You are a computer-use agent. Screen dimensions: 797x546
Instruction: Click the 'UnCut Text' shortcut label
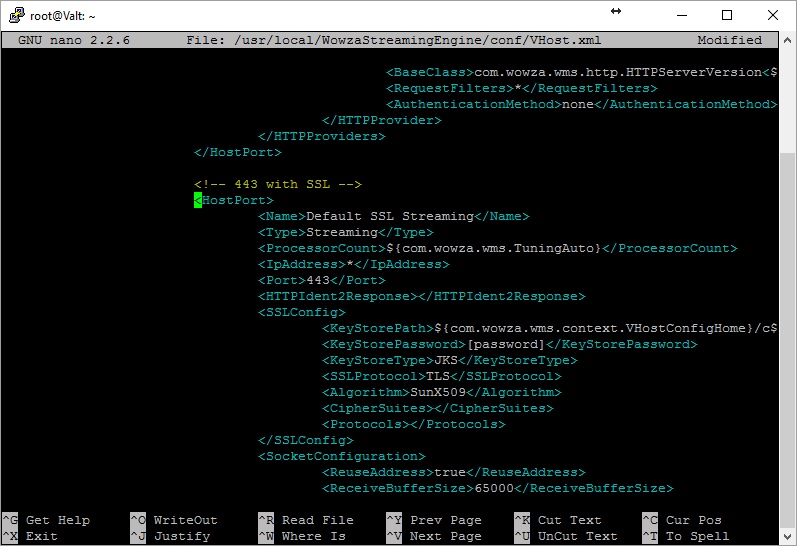(578, 536)
